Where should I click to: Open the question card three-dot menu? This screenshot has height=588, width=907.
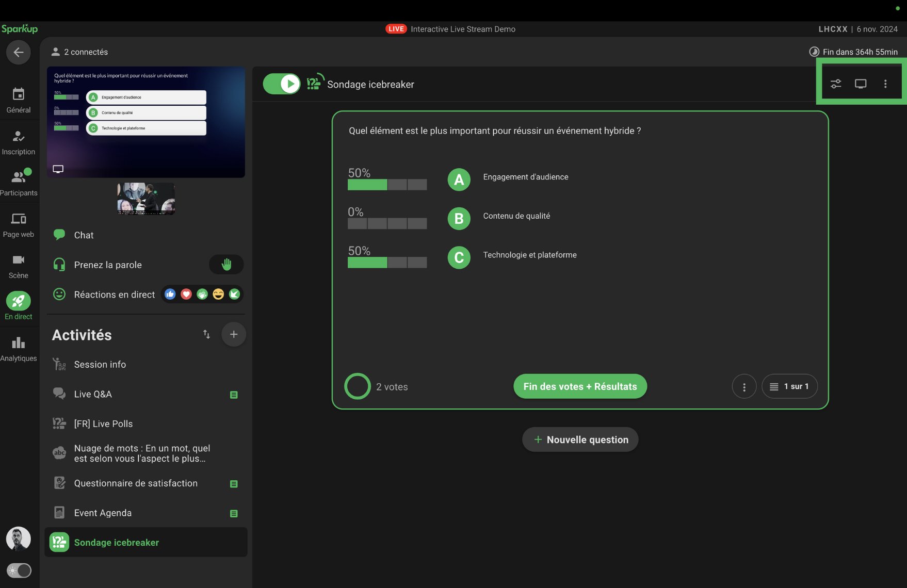pos(744,387)
